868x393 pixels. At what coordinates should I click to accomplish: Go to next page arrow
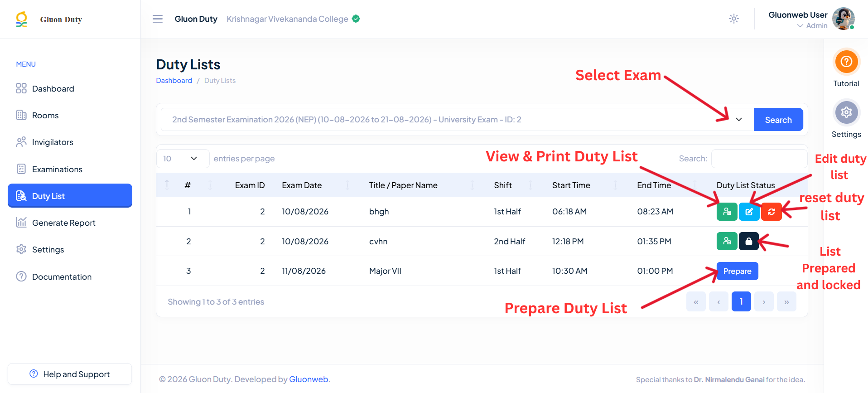(764, 301)
